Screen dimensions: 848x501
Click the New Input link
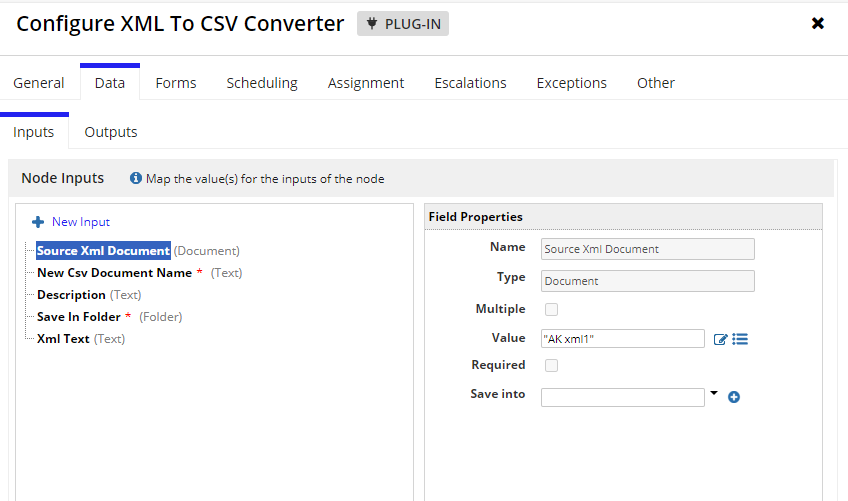[x=81, y=222]
